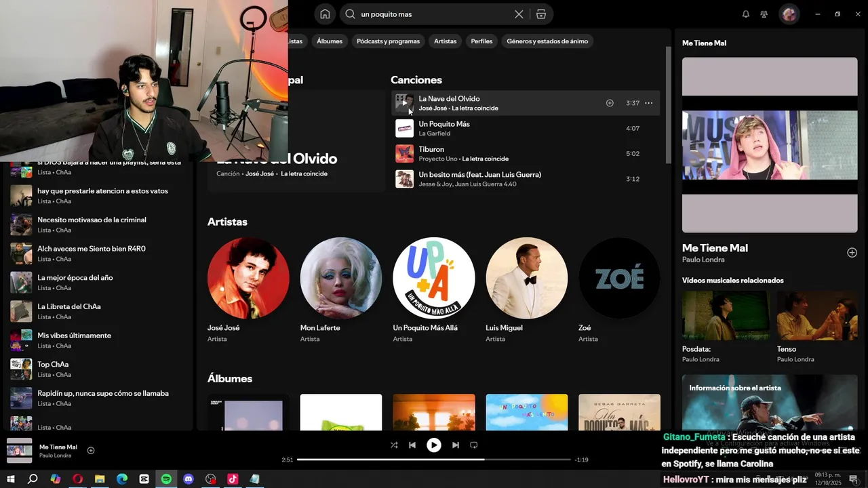Open Información sobre el artista card
The width and height of the screenshot is (868, 488).
tap(770, 403)
